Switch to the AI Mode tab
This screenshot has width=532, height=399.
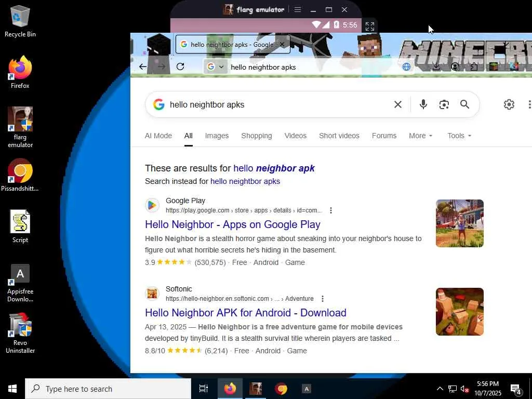click(x=158, y=136)
